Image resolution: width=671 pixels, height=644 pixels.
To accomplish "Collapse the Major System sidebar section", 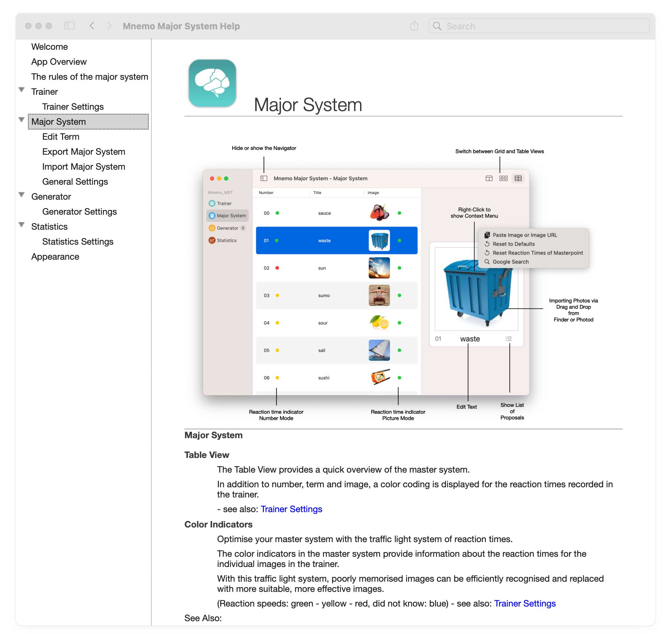I will (22, 120).
